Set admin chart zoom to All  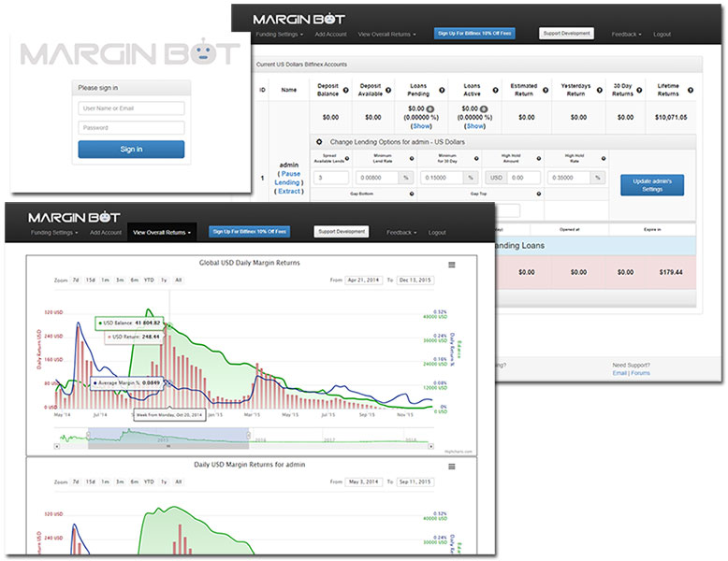pyautogui.click(x=179, y=482)
